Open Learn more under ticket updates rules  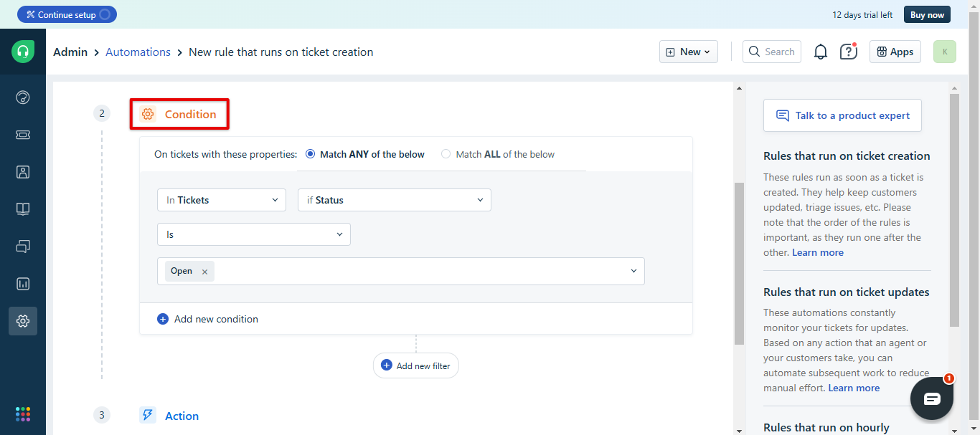854,388
